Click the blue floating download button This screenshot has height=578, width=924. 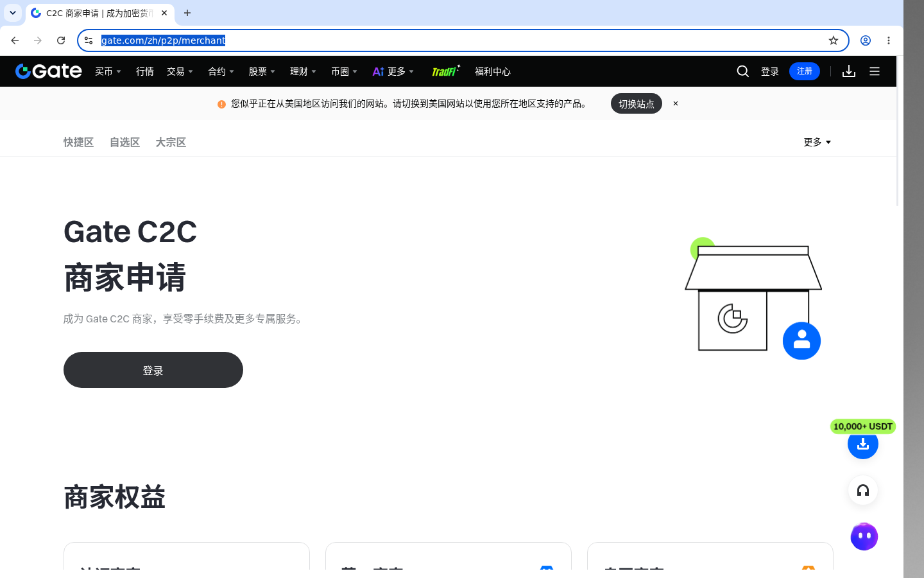click(x=863, y=444)
